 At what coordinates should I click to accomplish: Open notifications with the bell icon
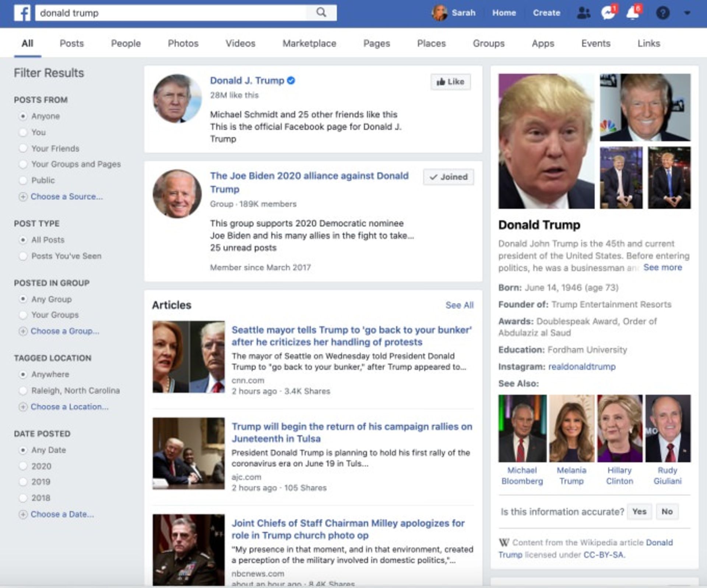[633, 13]
